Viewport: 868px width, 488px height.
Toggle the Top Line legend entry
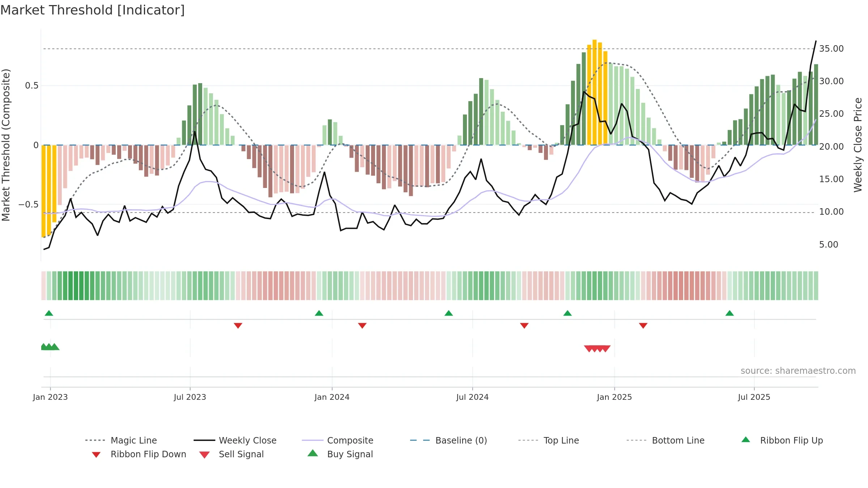click(x=549, y=440)
